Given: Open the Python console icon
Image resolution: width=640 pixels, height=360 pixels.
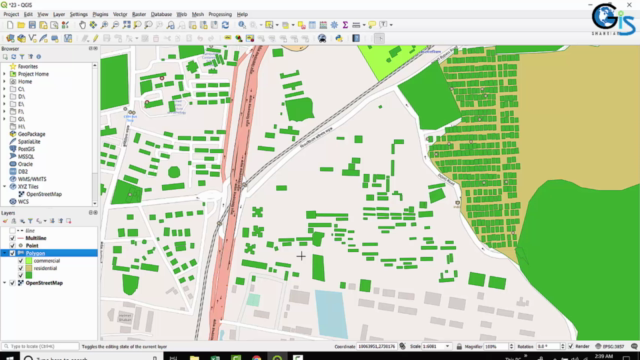Looking at the screenshot, I should (339, 38).
